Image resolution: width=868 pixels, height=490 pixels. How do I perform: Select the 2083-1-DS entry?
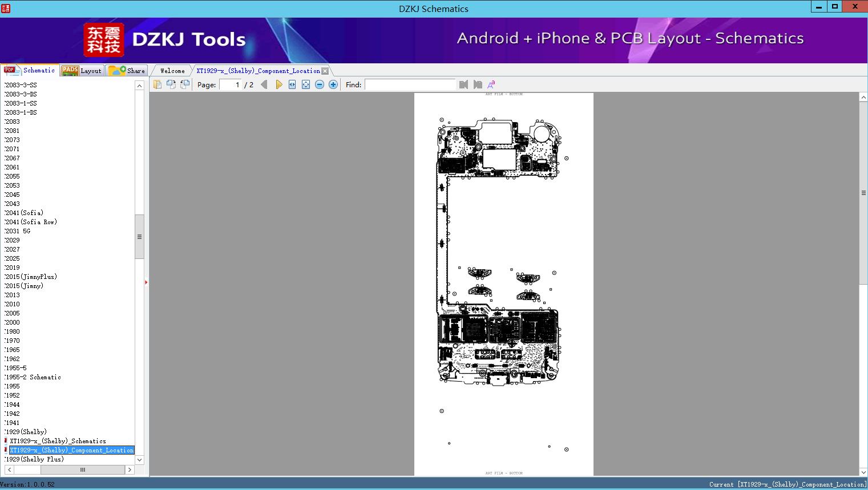point(21,112)
